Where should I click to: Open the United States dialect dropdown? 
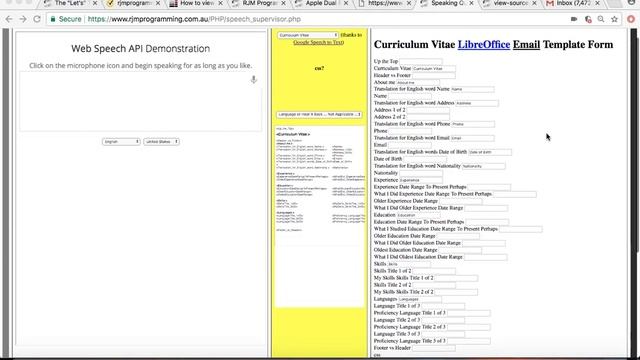tap(161, 142)
